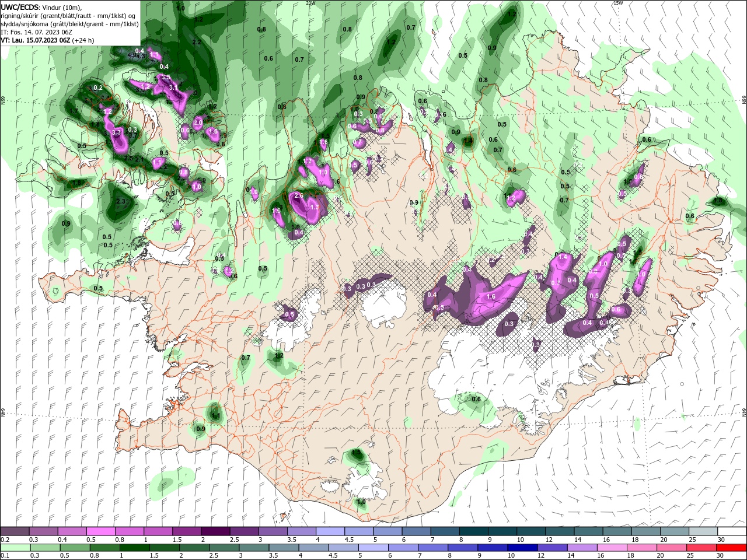
Task: Click the '1.0' value near the south coast
Action: 361,502
